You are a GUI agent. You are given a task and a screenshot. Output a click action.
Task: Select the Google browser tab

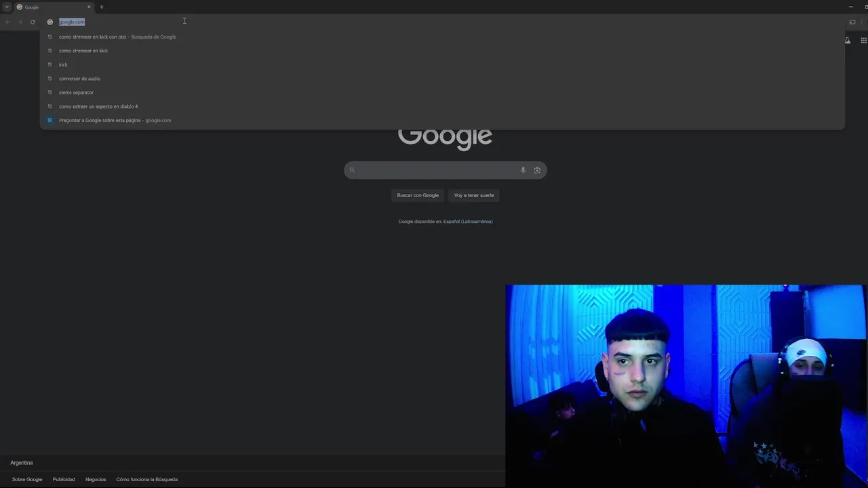(54, 7)
